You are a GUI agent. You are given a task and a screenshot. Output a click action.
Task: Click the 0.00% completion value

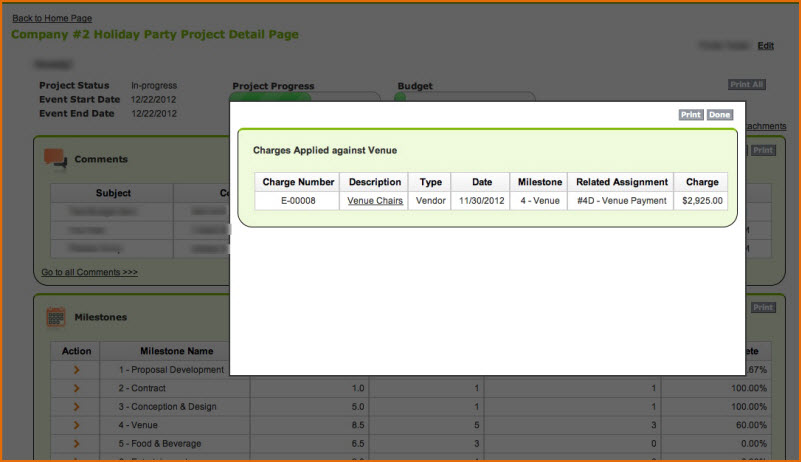click(753, 444)
